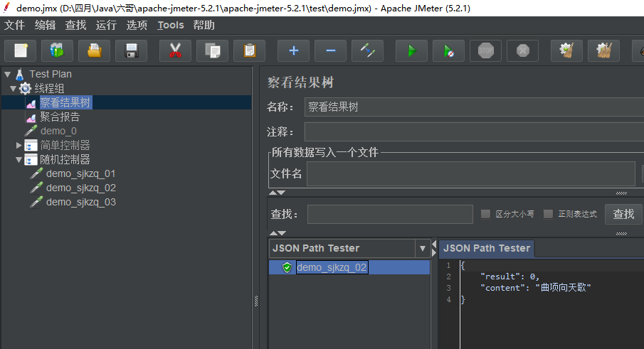
Task: Open the JSON Path Tester renderer dropdown
Action: click(422, 248)
